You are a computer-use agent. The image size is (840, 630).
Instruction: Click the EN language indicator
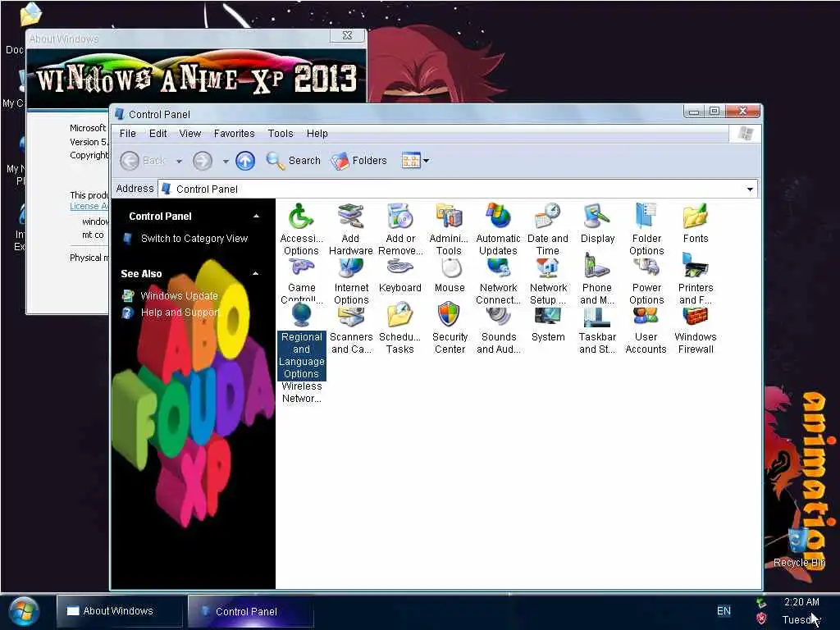[724, 610]
